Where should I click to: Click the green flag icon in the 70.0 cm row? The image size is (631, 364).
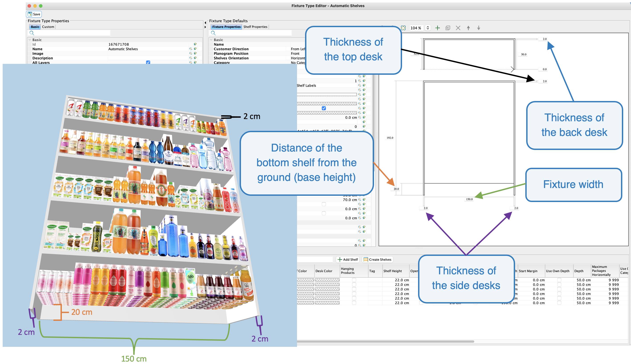tap(364, 200)
